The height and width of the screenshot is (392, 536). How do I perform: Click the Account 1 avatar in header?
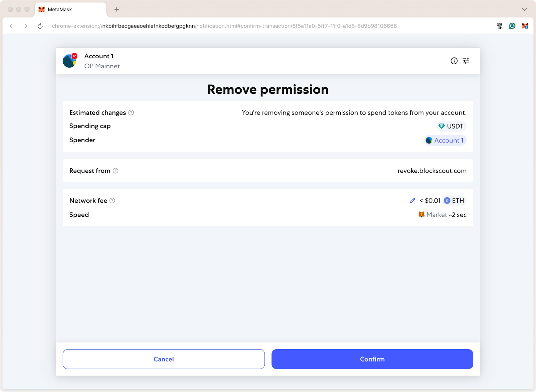[70, 61]
